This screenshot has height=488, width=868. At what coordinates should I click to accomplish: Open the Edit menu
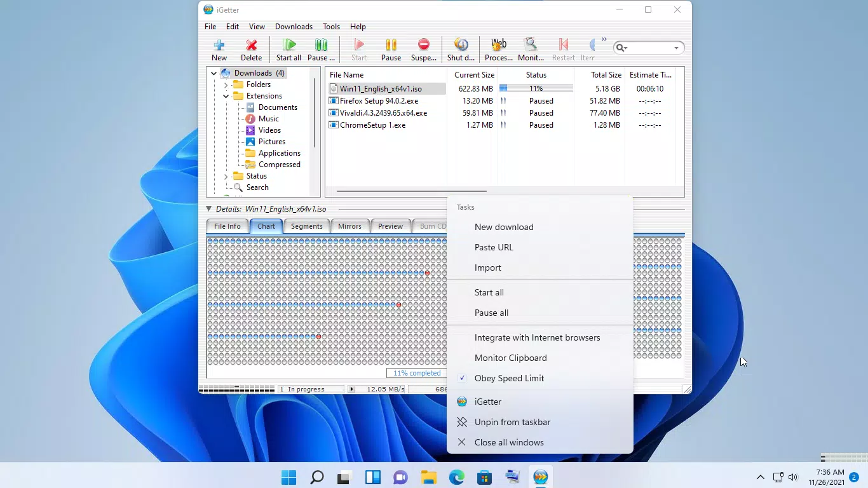point(233,27)
